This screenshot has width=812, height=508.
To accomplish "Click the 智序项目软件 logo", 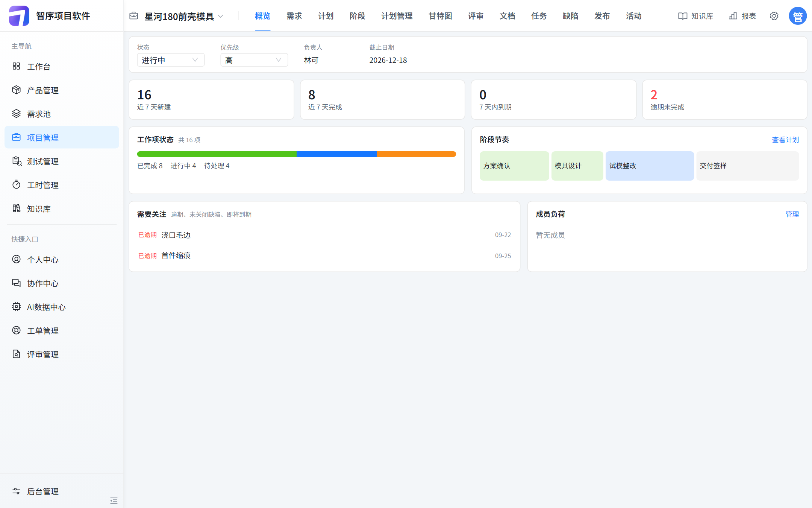I will pyautogui.click(x=19, y=16).
